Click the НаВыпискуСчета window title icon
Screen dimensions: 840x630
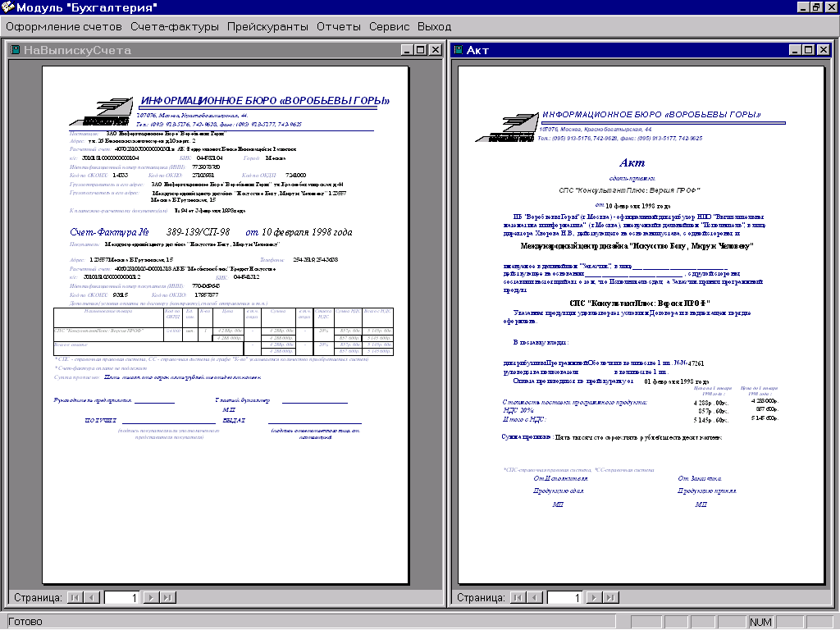click(x=15, y=50)
